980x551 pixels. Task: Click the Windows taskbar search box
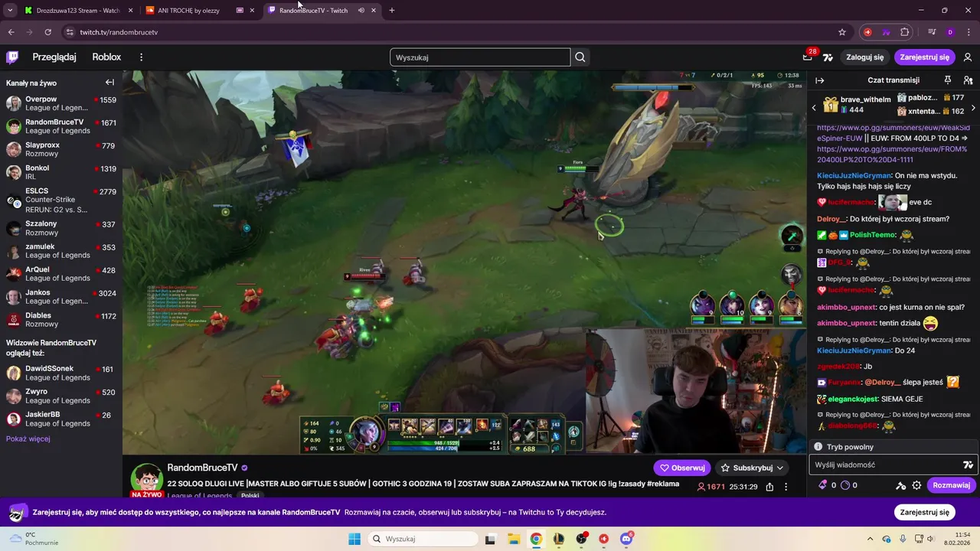pyautogui.click(x=423, y=539)
